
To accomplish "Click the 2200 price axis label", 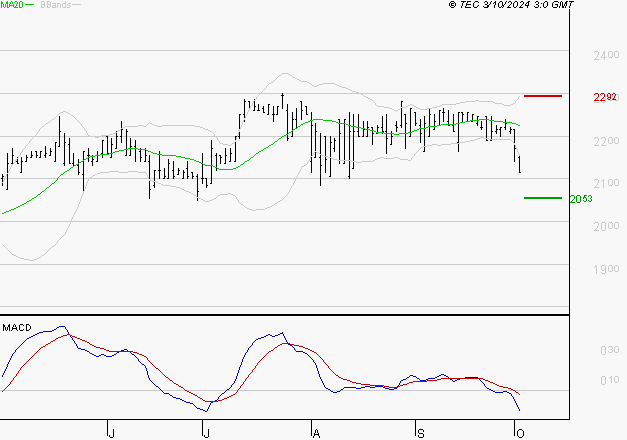I will tap(606, 141).
